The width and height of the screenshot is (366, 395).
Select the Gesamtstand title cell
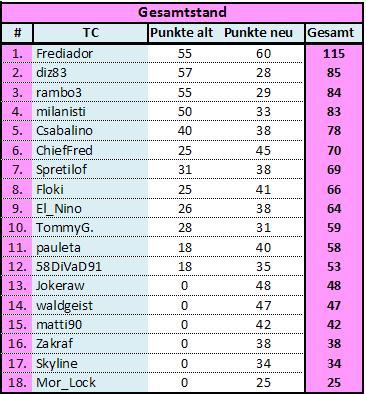pos(182,13)
